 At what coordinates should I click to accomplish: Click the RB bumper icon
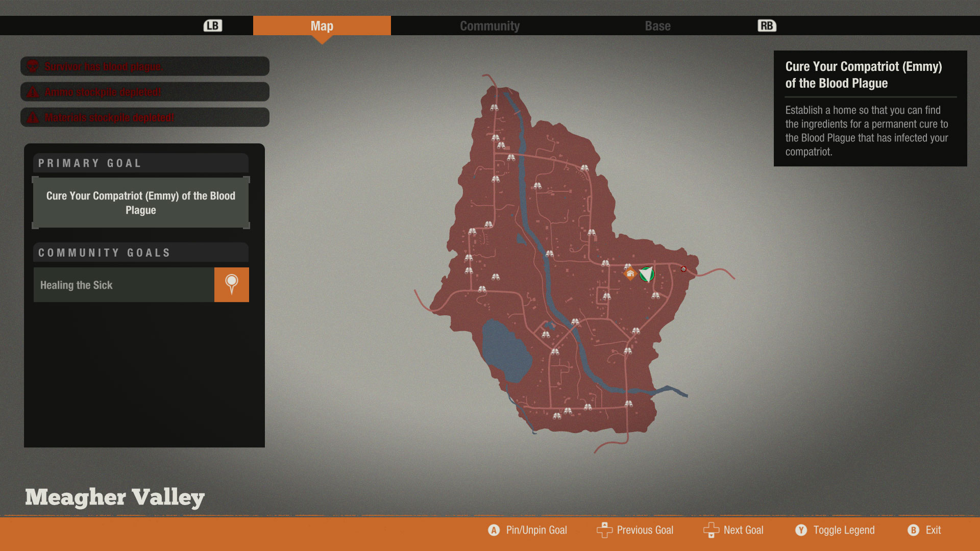click(767, 26)
